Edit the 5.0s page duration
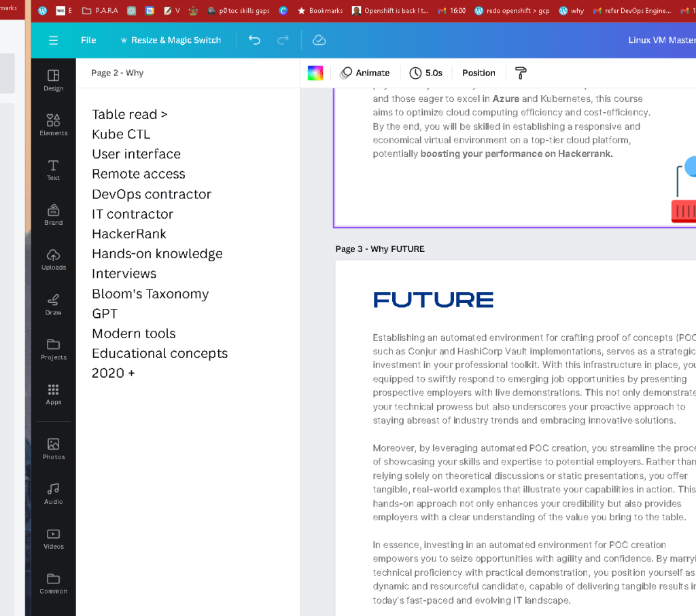The height and width of the screenshot is (616, 696). pyautogui.click(x=425, y=73)
